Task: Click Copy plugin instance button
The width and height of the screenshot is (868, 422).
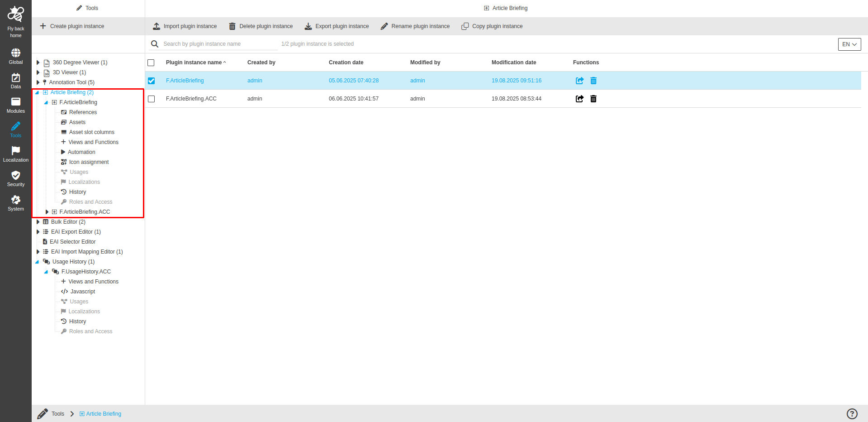Action: 492,26
